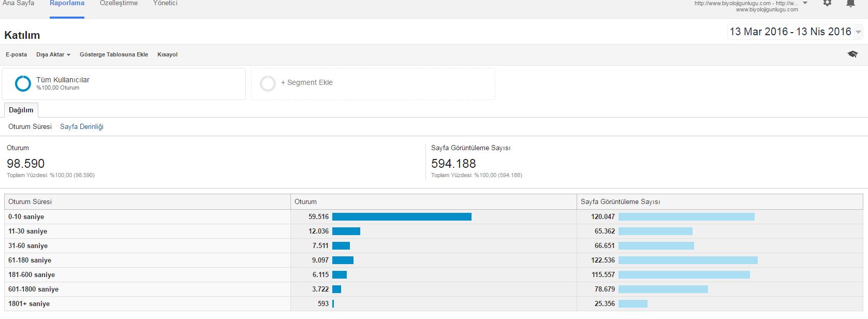Screen dimensions: 868x319
Task: Click the 66.651 pageviews value
Action: click(605, 245)
